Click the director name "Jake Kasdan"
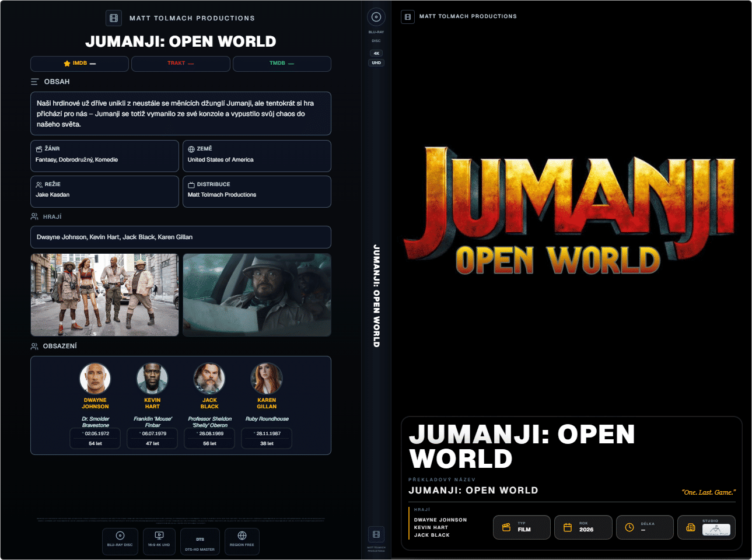 coord(53,195)
